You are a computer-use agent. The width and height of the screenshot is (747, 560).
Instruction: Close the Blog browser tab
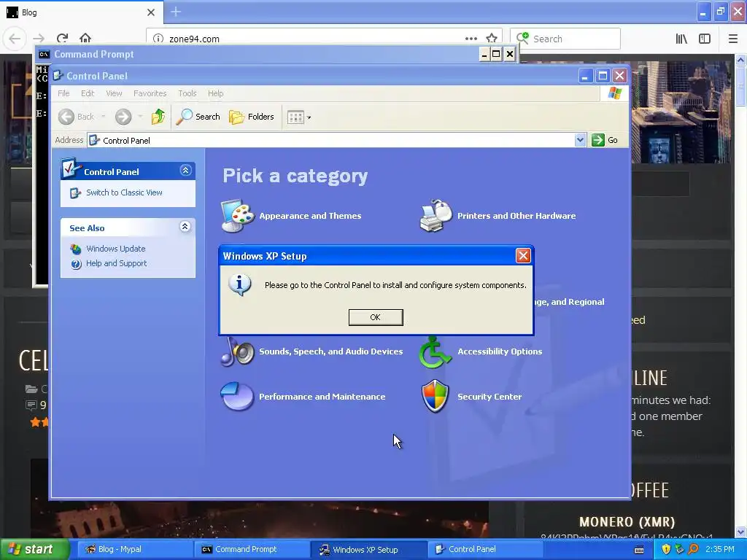151,12
